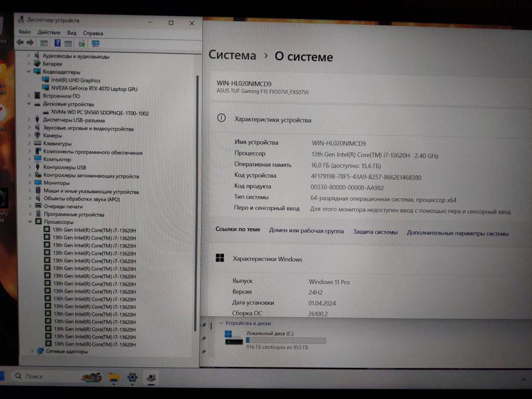Click the scan for hardware changes monitor icon

click(96, 44)
